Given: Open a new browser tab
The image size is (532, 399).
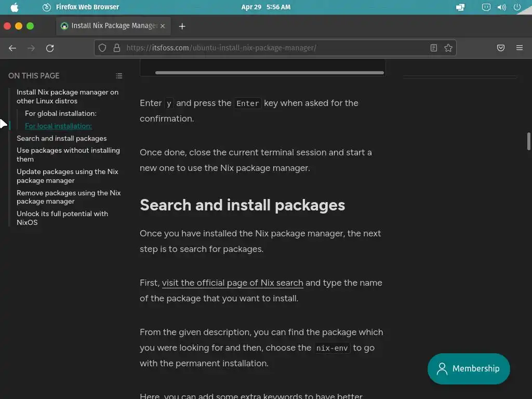Looking at the screenshot, I should click(x=182, y=26).
